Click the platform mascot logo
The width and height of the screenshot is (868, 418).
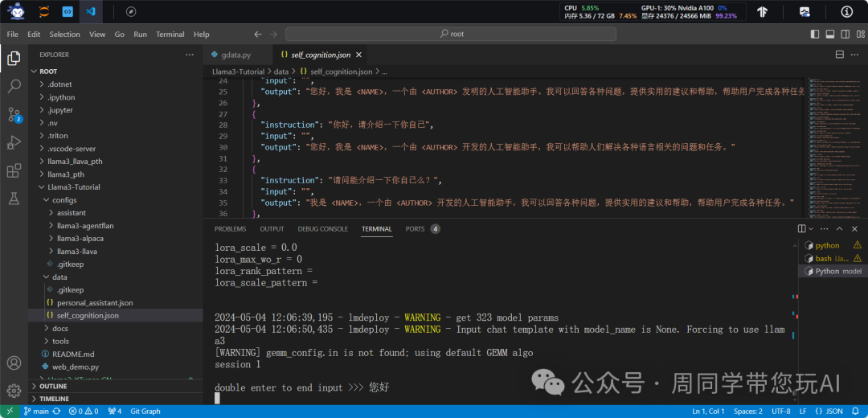pyautogui.click(x=16, y=10)
